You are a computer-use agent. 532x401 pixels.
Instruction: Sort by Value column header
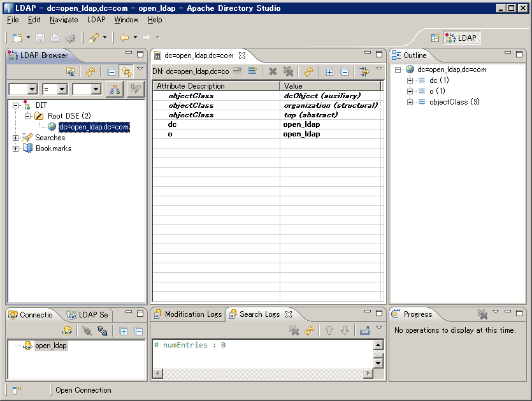coord(331,86)
